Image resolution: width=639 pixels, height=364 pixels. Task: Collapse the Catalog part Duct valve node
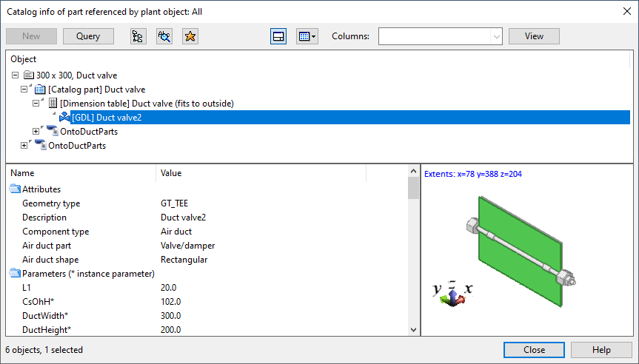pos(24,90)
